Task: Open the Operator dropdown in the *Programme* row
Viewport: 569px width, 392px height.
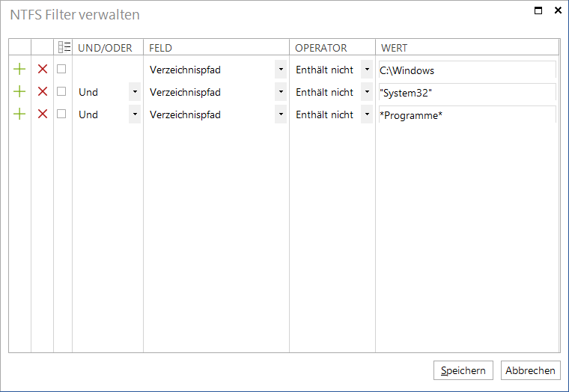Action: point(367,114)
